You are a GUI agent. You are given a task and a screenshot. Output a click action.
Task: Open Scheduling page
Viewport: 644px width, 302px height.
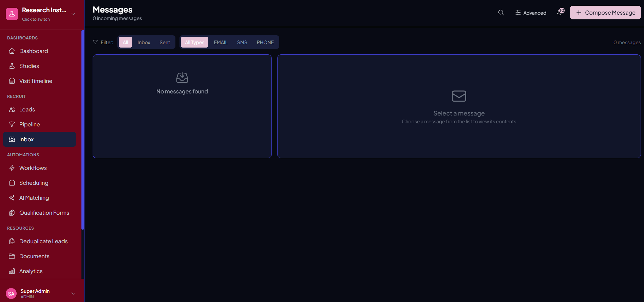40,183
